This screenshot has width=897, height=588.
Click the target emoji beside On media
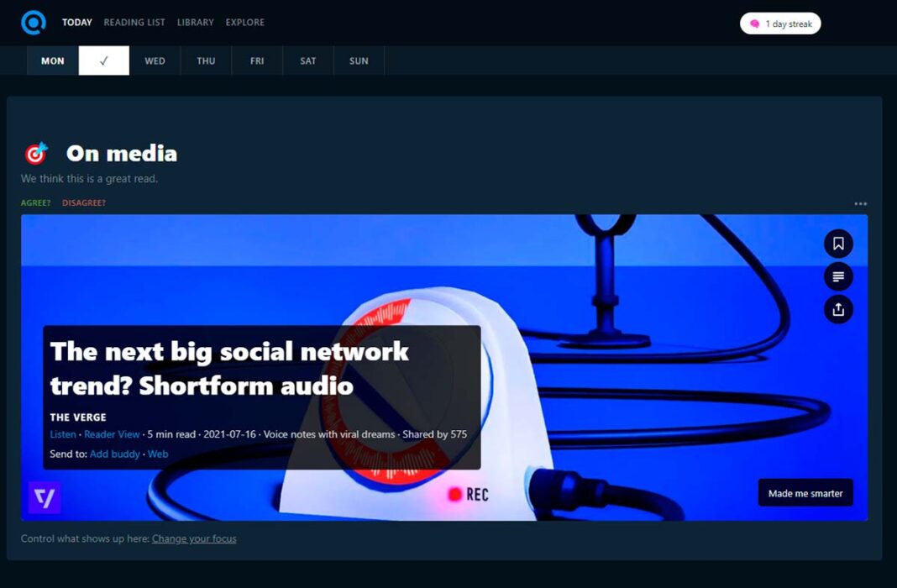[36, 153]
